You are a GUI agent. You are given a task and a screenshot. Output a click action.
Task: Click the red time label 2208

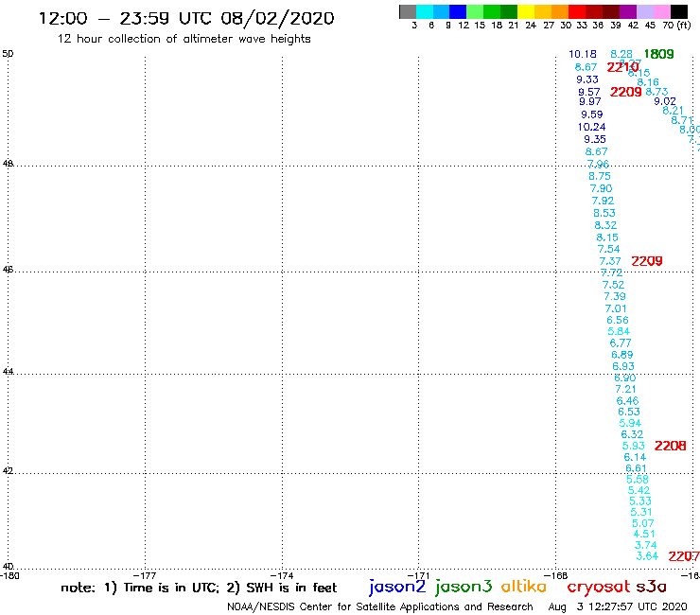670,446
